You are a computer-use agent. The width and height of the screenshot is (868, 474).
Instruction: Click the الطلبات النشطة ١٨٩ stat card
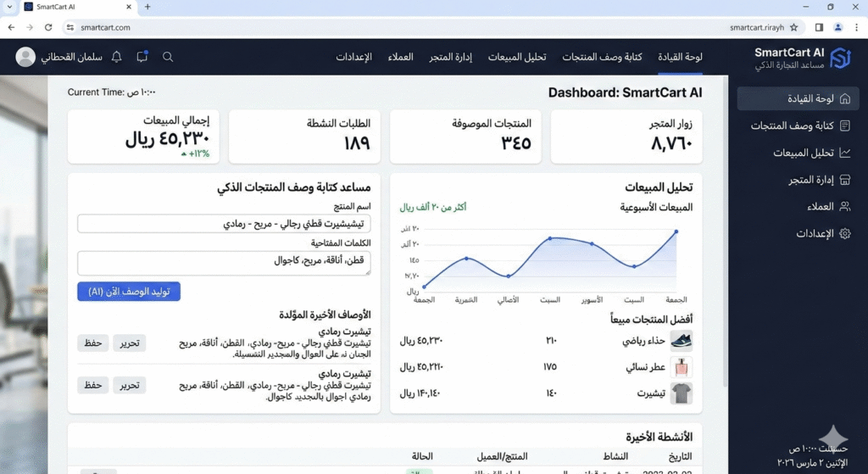[304, 137]
